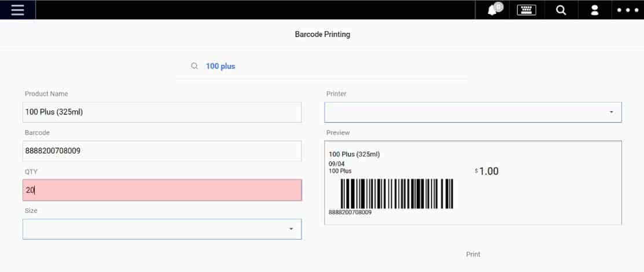
Task: Click the Barcode Printing page title
Action: pos(322,35)
